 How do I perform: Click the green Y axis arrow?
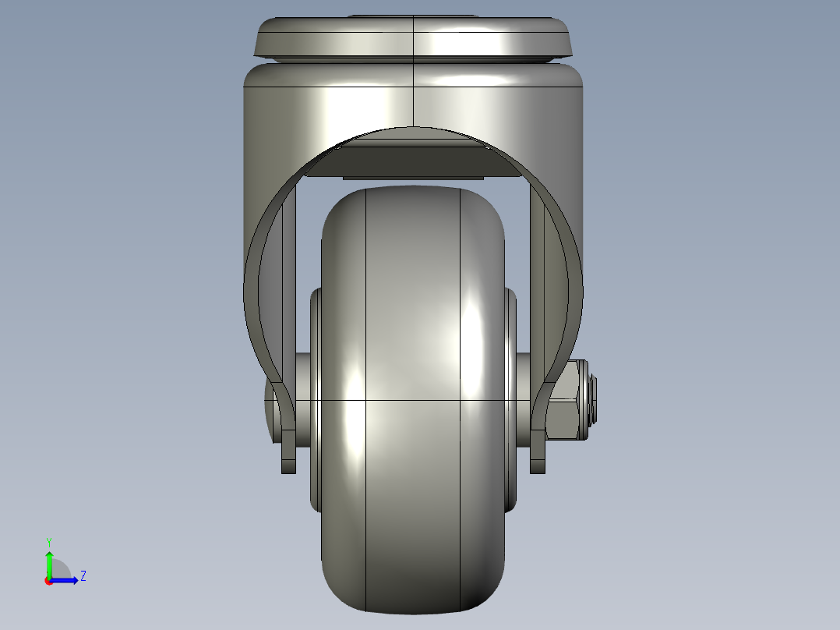[x=49, y=566]
